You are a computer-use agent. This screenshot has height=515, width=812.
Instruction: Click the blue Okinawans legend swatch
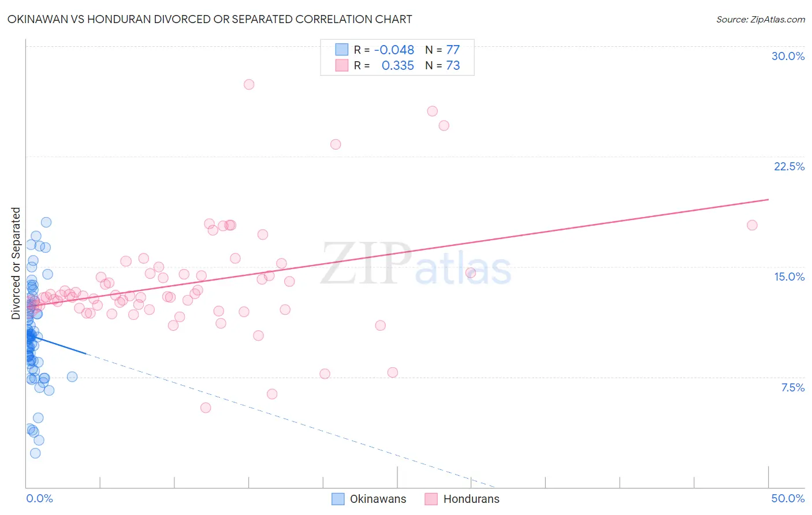click(338, 499)
